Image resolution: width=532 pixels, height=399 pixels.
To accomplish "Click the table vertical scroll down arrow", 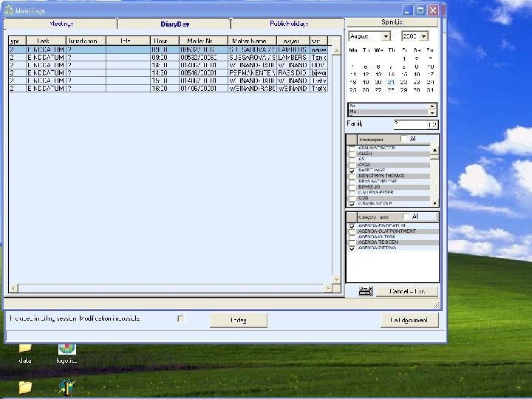I will (x=336, y=279).
